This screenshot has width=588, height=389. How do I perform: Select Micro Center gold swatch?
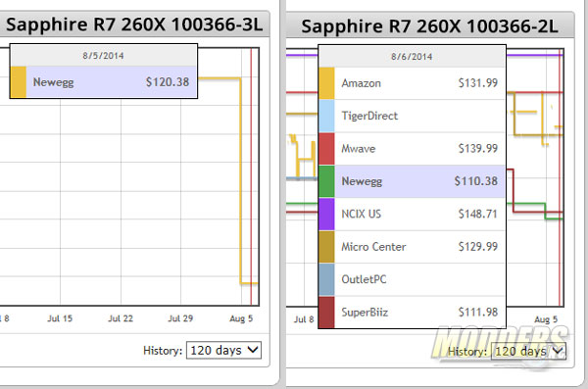326,247
